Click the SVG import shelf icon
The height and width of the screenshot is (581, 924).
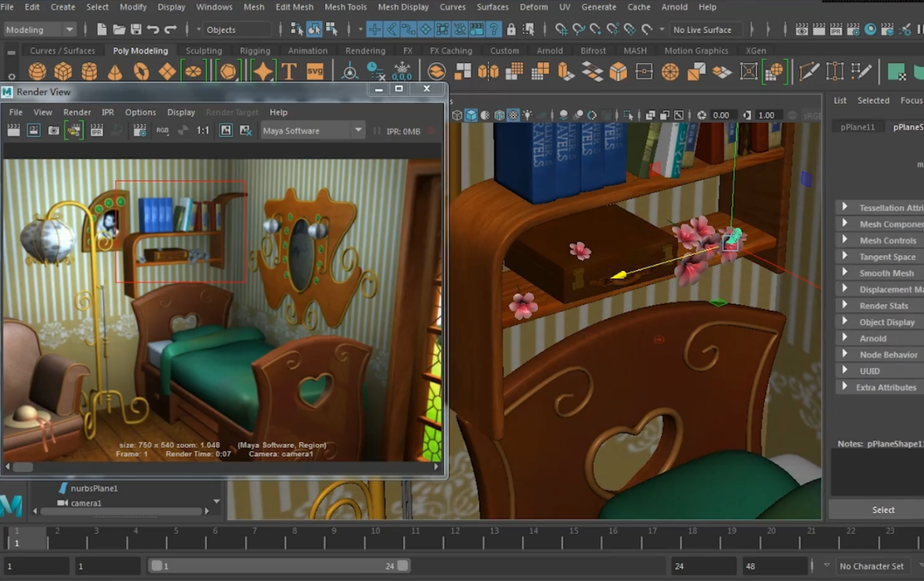click(x=315, y=71)
